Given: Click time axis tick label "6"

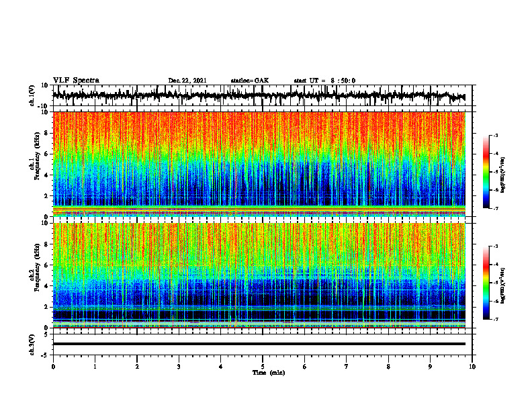Looking at the screenshot, I should pos(305,367).
